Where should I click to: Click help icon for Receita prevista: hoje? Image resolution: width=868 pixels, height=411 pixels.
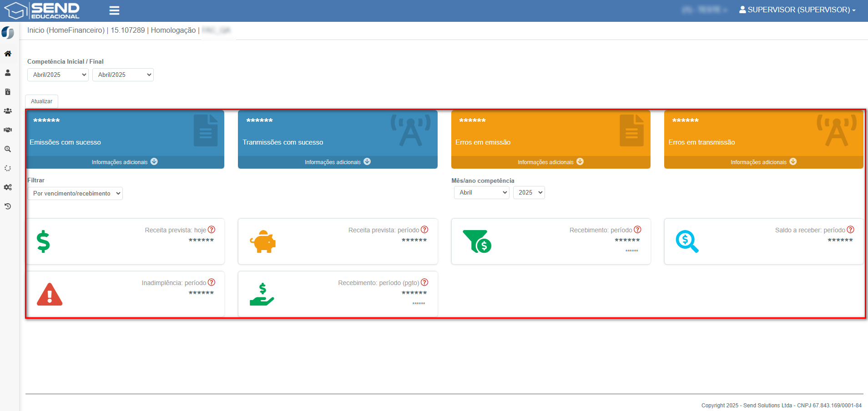coord(212,230)
